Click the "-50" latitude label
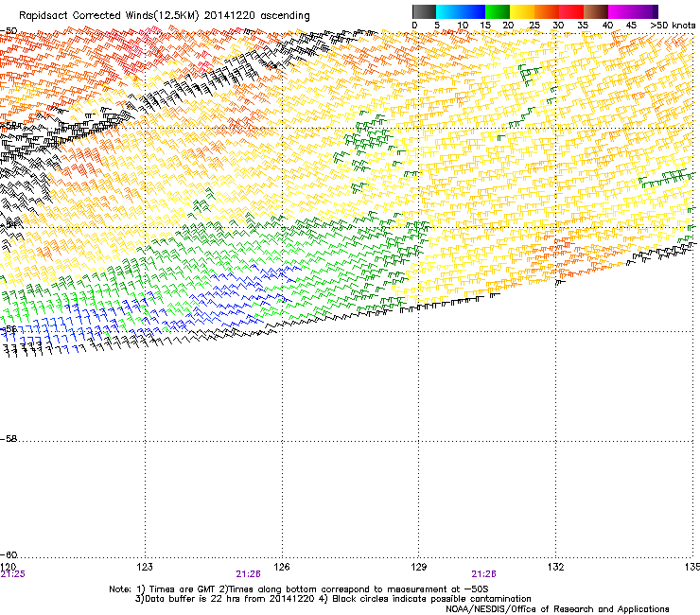Screen dimensions: 700x615 coord(9,31)
